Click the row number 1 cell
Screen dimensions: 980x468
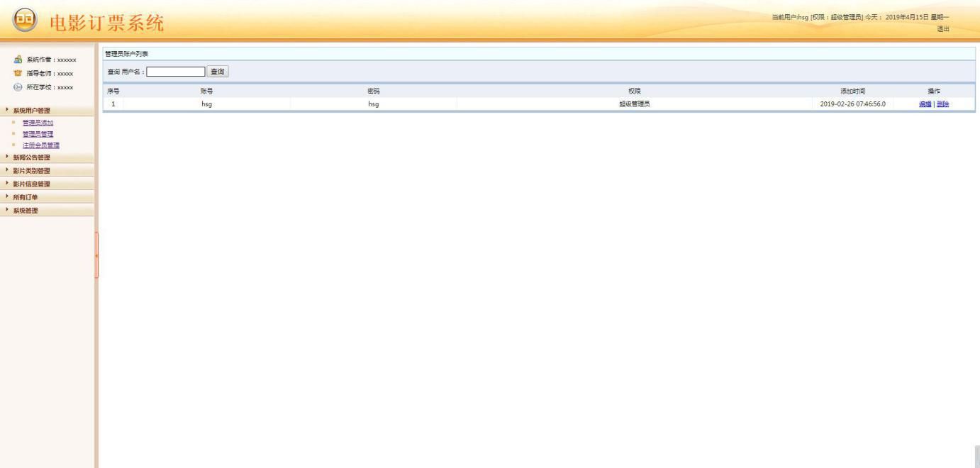coord(113,104)
